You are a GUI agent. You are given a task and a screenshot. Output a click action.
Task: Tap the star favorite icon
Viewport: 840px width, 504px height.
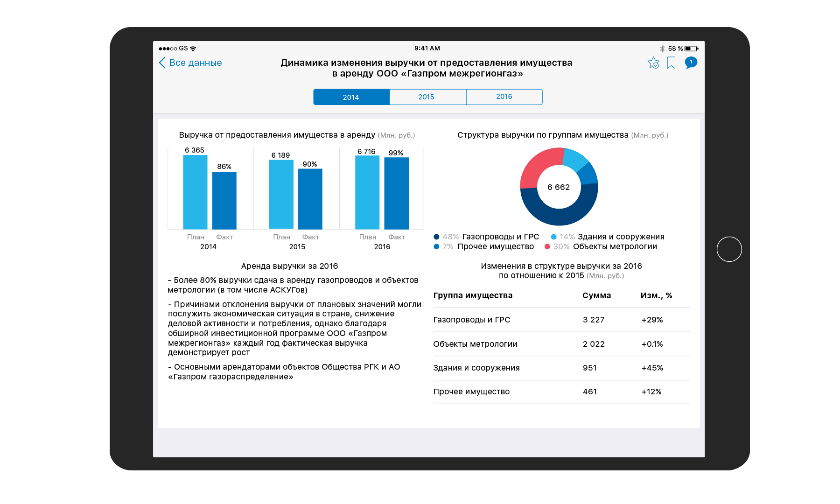tap(653, 63)
